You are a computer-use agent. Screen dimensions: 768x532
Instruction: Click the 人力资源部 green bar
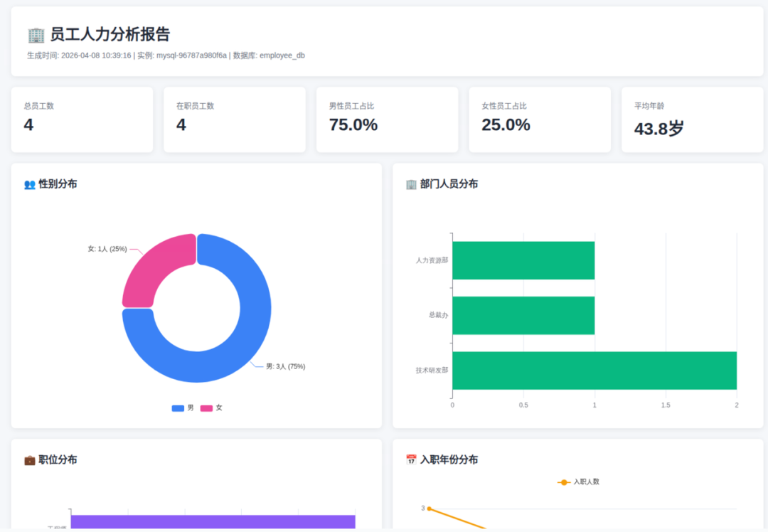pyautogui.click(x=523, y=260)
